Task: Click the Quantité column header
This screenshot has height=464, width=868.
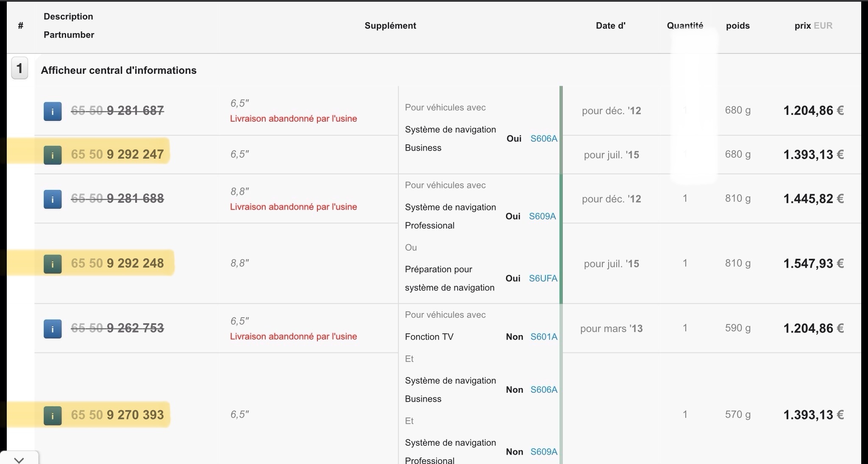Action: pyautogui.click(x=685, y=26)
